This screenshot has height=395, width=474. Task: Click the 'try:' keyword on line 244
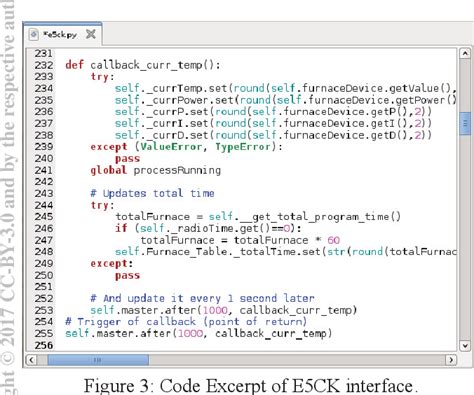coord(102,205)
